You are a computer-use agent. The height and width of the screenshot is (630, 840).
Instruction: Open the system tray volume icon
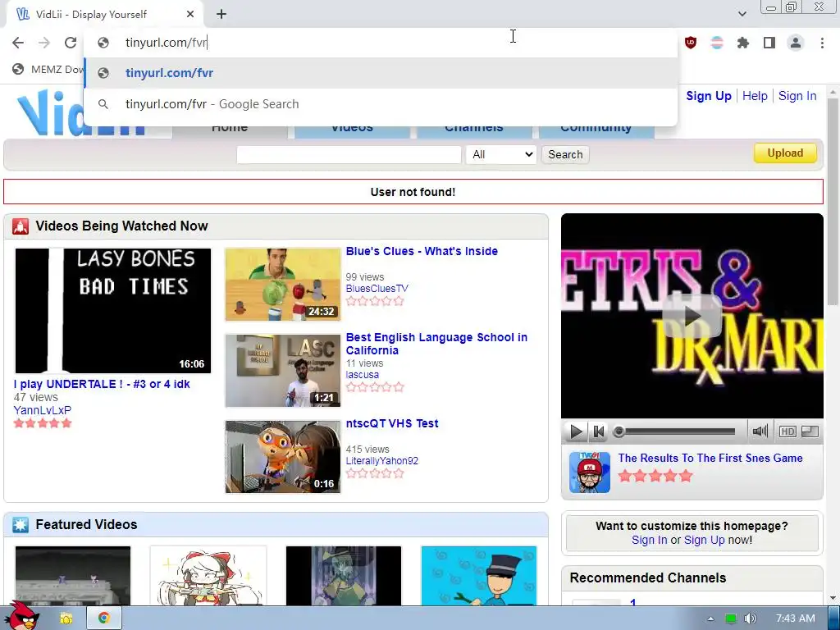click(751, 619)
